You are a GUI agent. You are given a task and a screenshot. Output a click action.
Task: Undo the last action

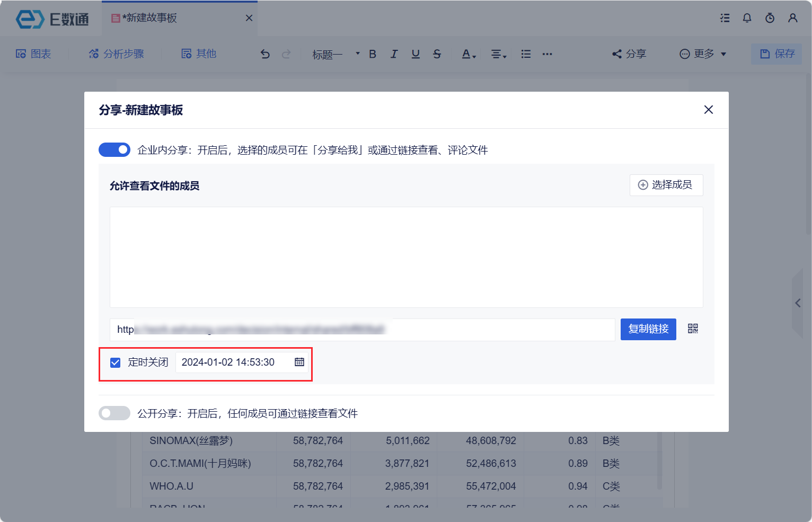click(x=265, y=54)
